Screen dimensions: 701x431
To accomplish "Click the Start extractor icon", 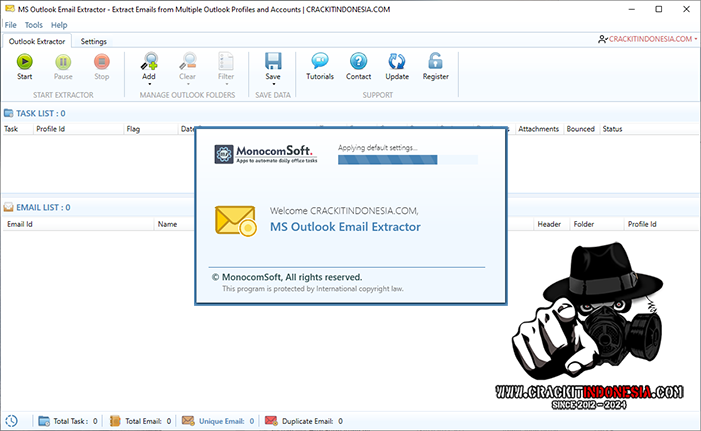I will click(25, 62).
